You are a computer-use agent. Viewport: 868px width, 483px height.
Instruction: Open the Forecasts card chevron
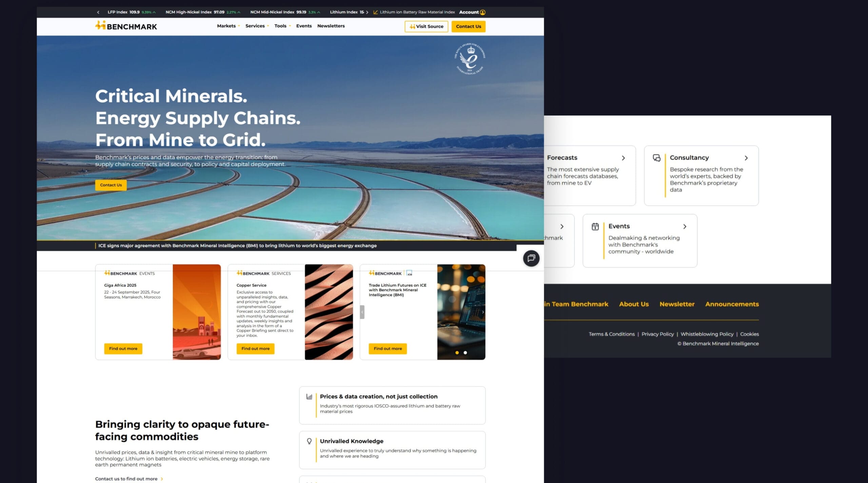coord(623,158)
